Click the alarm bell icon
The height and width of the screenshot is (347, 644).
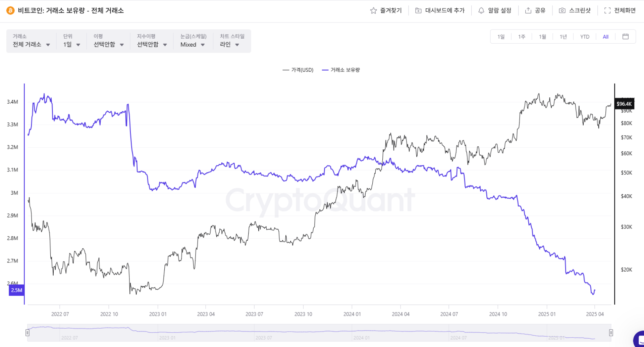[481, 11]
